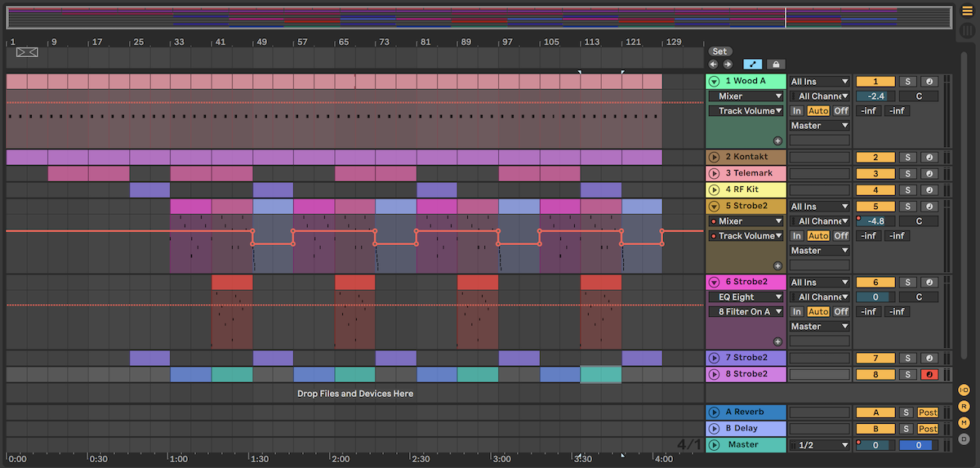This screenshot has width=980, height=468.
Task: Solo track 5 Strobe2
Action: pos(907,207)
